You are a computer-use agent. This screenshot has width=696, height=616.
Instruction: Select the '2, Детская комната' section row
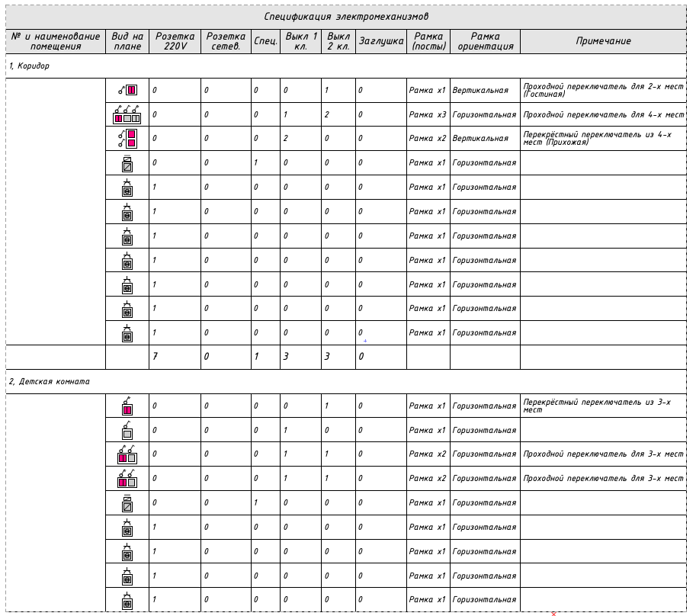(48, 381)
